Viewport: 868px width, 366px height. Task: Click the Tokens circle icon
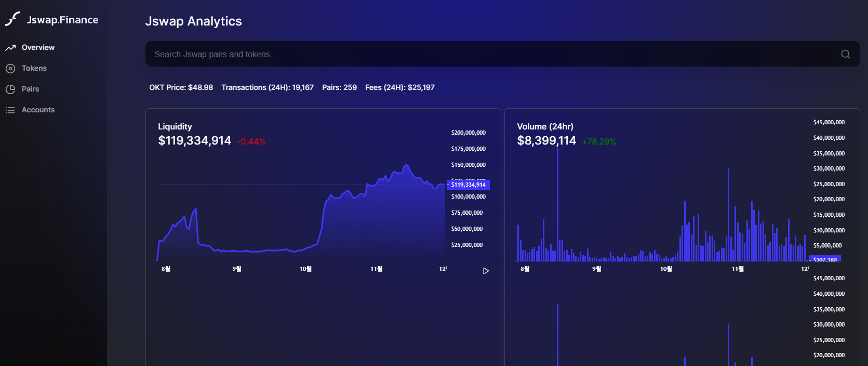(x=10, y=69)
